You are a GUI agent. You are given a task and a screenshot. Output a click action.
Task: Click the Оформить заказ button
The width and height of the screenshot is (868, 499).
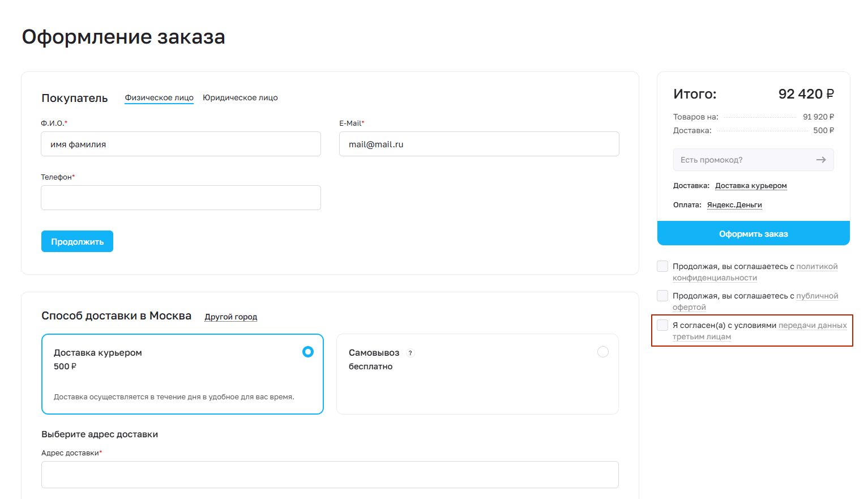click(753, 233)
